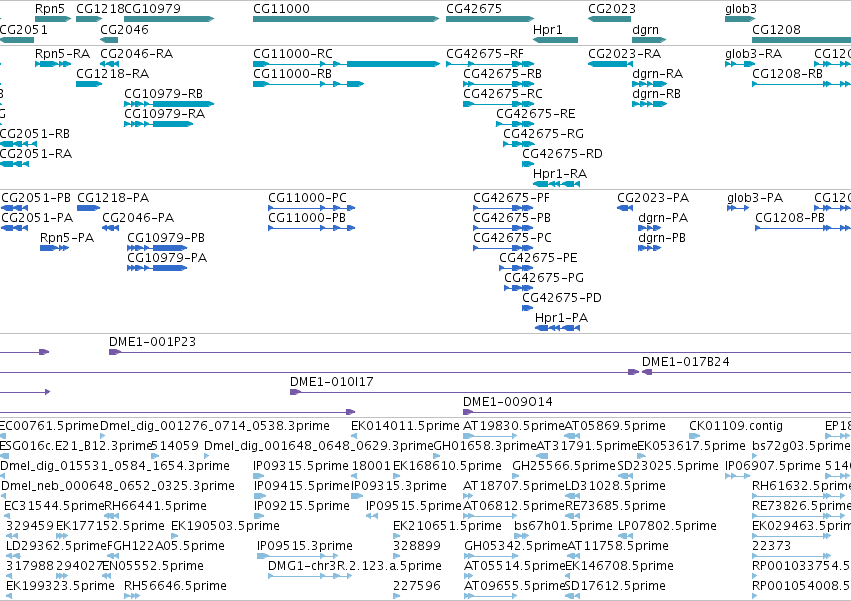
Task: Select EST RH66441.5prime
Action: 112,516
